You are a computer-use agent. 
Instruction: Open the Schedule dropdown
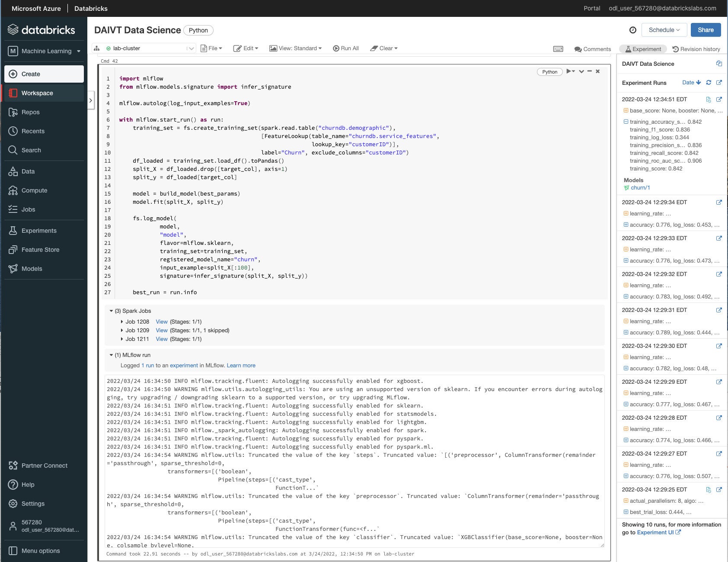pos(664,30)
